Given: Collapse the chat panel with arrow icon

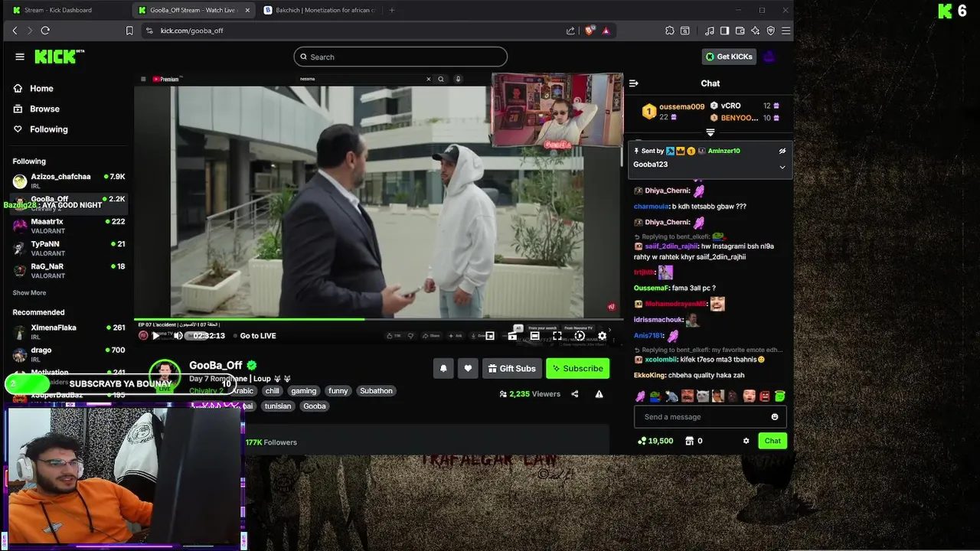Looking at the screenshot, I should pos(633,83).
